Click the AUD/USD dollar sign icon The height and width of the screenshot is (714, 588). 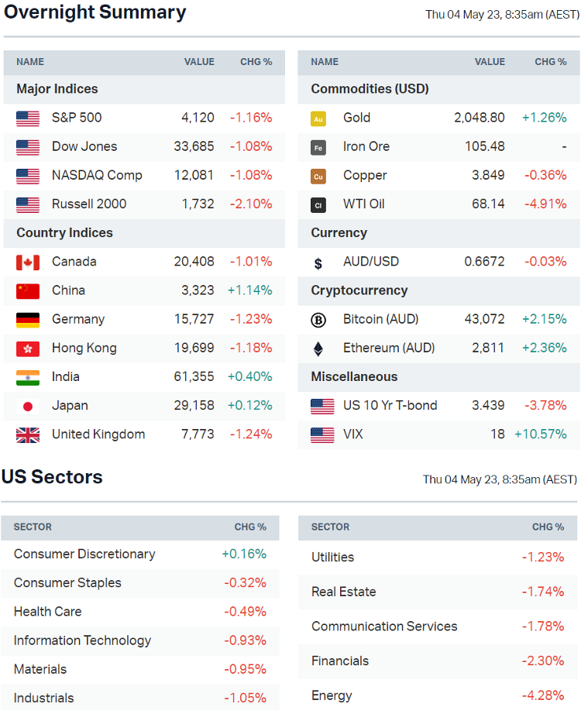click(x=318, y=263)
